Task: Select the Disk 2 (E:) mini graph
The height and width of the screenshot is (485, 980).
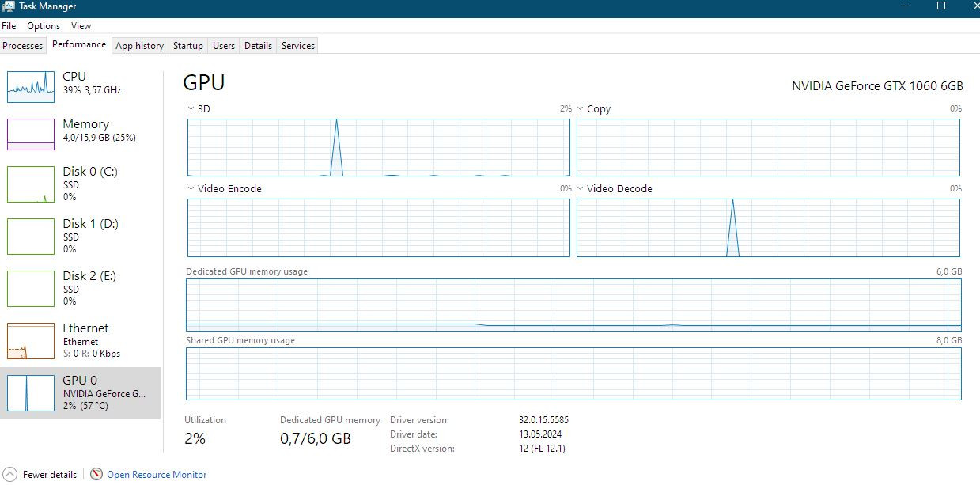Action: click(x=31, y=289)
